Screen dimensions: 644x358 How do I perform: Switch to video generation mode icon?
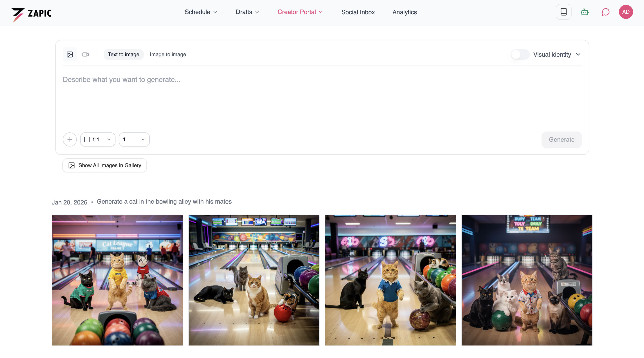86,54
